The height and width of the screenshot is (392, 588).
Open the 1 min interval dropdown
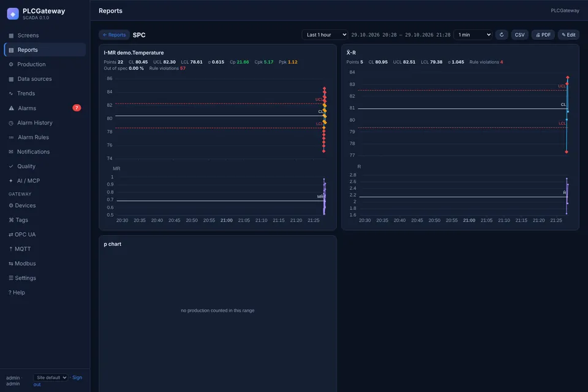click(473, 35)
